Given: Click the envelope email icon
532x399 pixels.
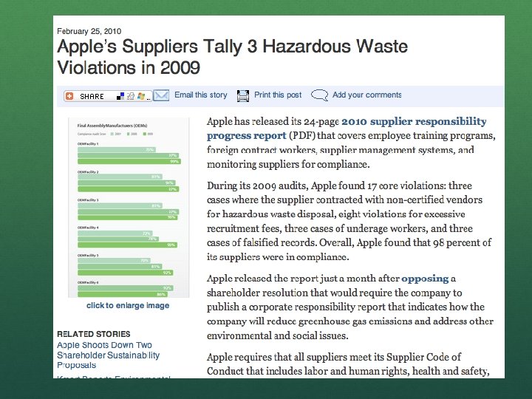Looking at the screenshot, I should [161, 95].
